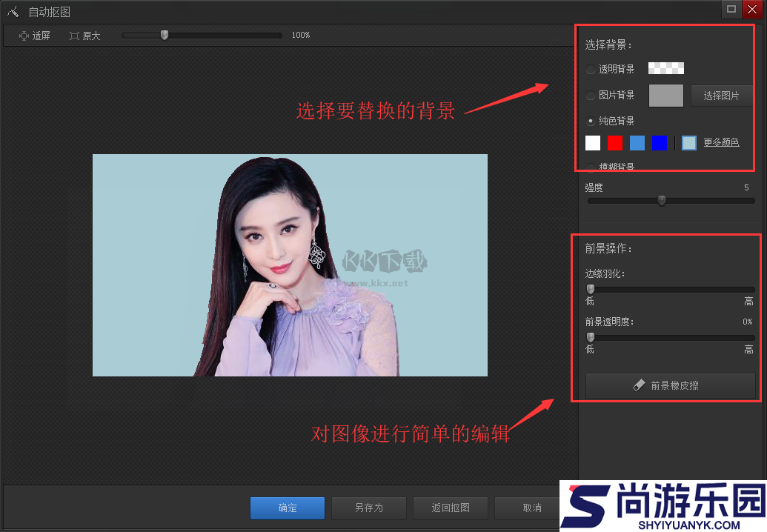Viewport: 767px width, 532px height.
Task: Click the foreground opacity value 0%
Action: pyautogui.click(x=748, y=322)
